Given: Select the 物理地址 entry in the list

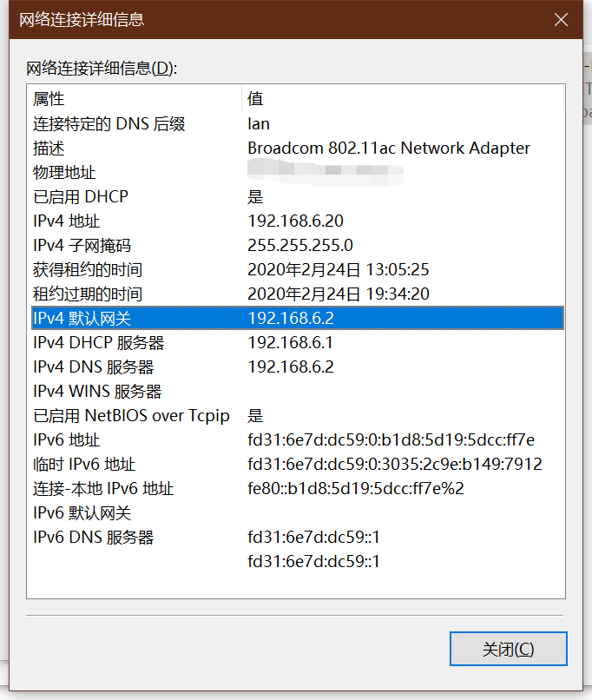Looking at the screenshot, I should [174, 172].
